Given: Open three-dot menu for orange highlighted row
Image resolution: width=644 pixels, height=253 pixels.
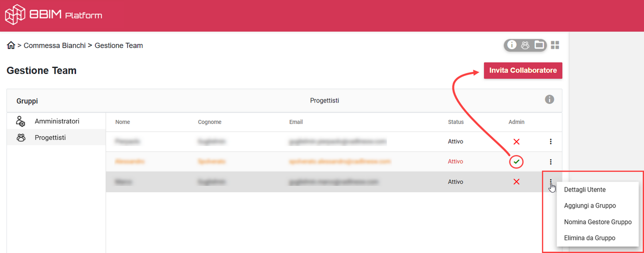Looking at the screenshot, I should click(x=550, y=161).
